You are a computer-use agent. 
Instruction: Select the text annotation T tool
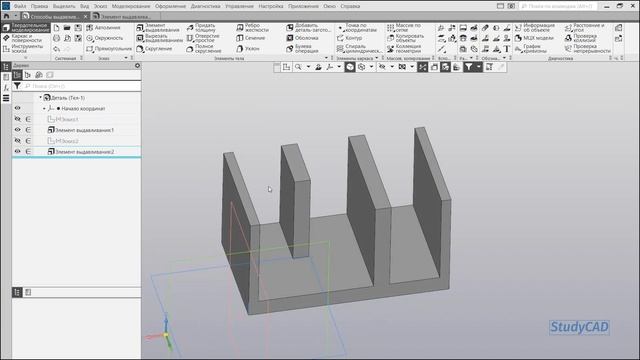[x=507, y=49]
